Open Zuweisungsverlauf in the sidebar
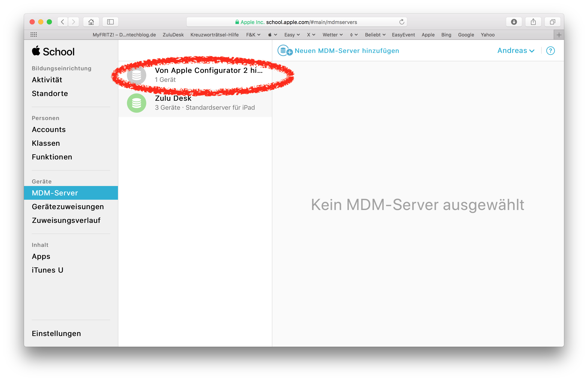Viewport: 588px width, 381px height. pyautogui.click(x=66, y=220)
